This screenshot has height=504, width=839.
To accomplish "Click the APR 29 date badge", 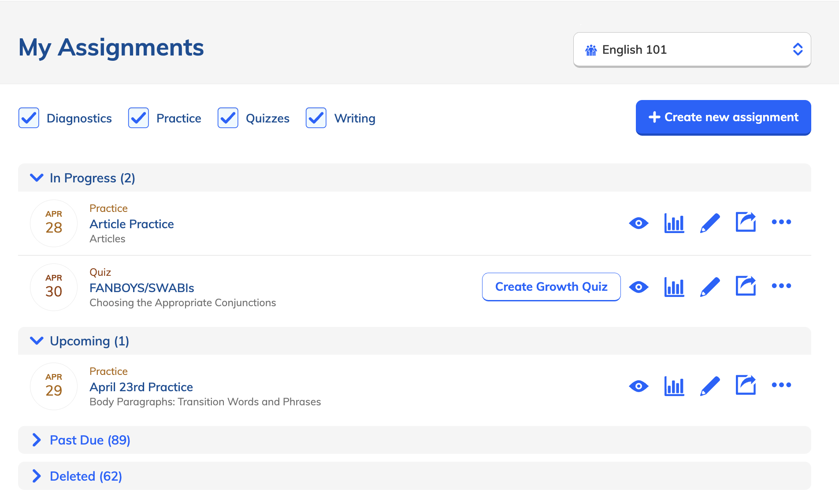I will pos(54,386).
